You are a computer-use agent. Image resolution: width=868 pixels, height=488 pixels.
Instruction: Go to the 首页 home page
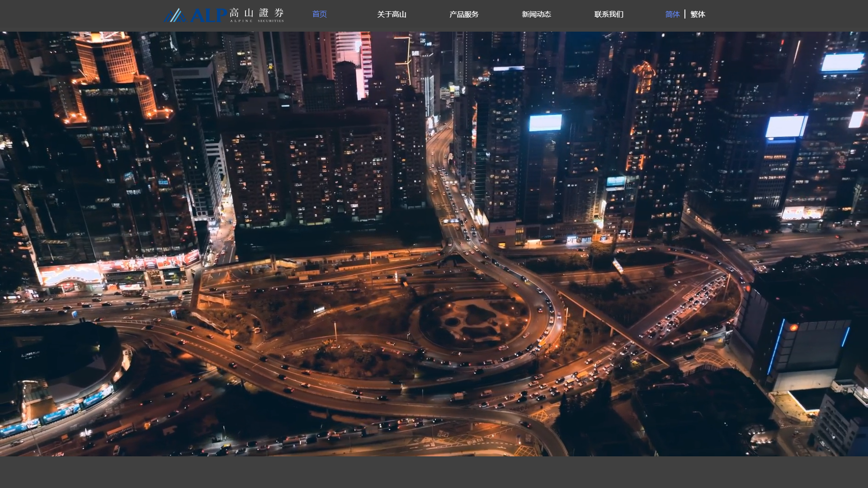[320, 14]
